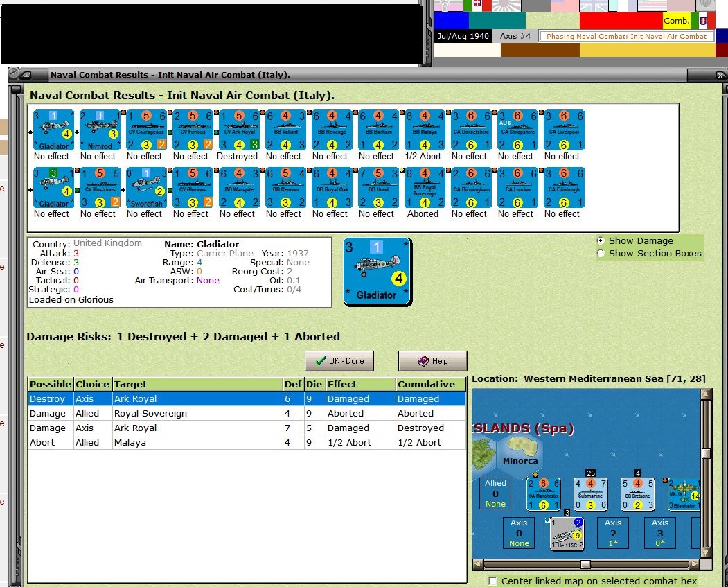This screenshot has width=728, height=587.
Task: Select the Show Section Boxes radio button
Action: tap(601, 253)
